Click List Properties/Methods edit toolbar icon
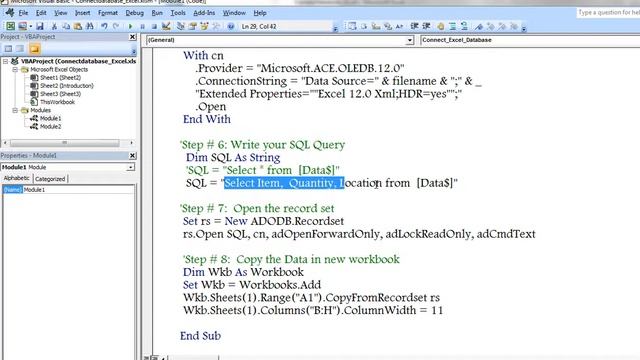 [x=352, y=27]
